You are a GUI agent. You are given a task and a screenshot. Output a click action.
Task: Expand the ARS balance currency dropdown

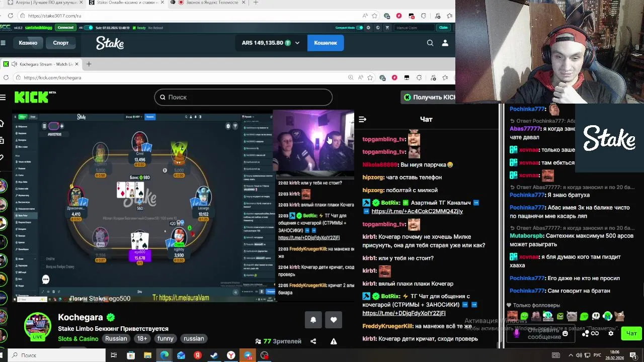[x=297, y=43]
